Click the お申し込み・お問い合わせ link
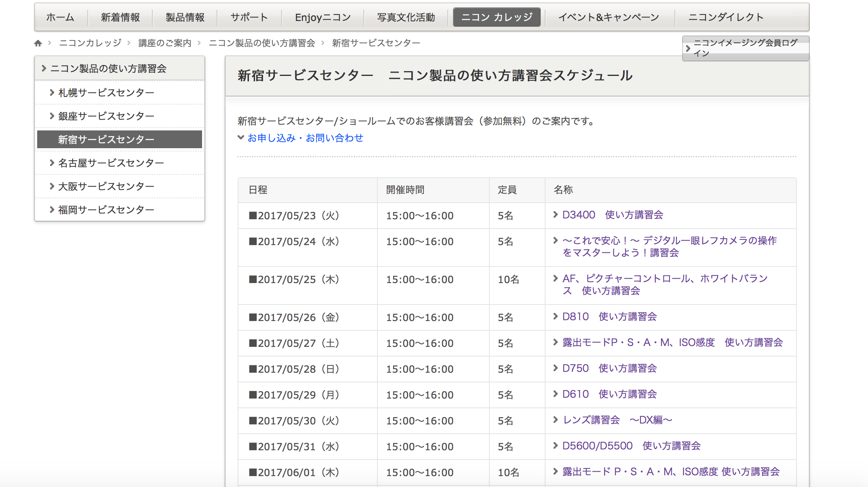868x487 pixels. (x=305, y=138)
